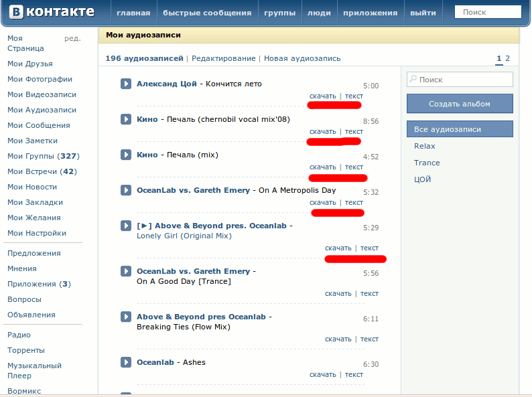Play Breaking Ties (Flow Mix) track
This screenshot has width=532, height=397.
[x=126, y=316]
